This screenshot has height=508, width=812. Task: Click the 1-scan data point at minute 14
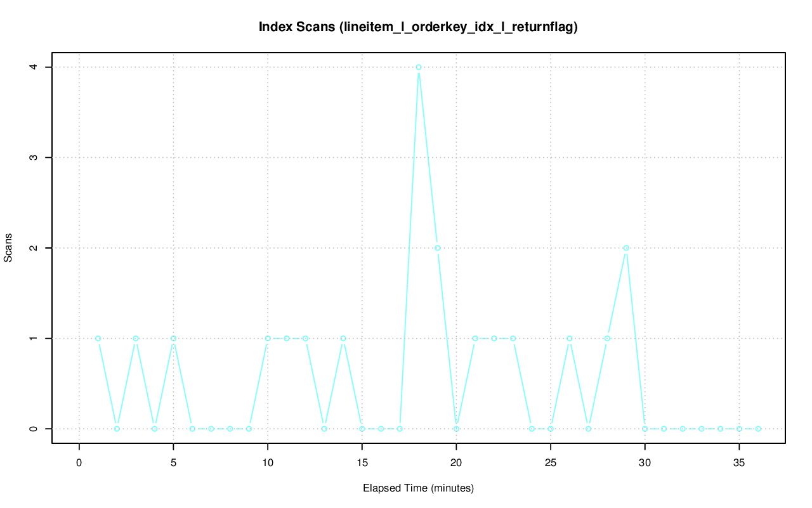[x=343, y=339]
